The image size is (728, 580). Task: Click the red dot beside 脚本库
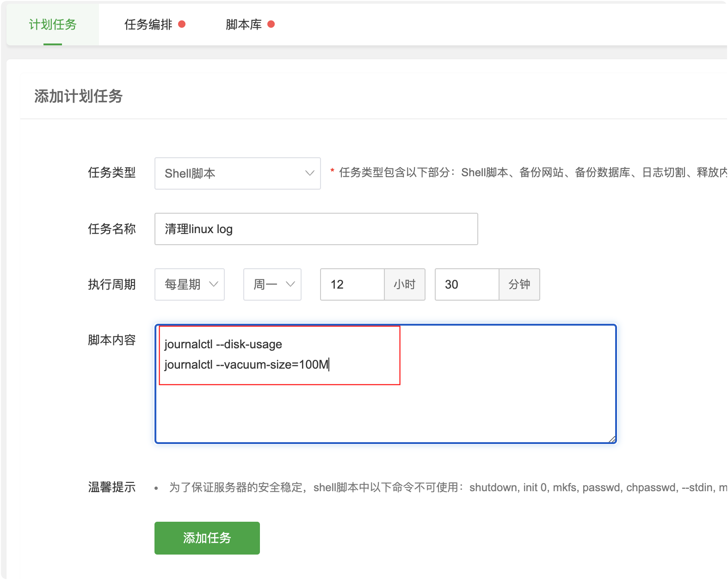click(x=271, y=24)
